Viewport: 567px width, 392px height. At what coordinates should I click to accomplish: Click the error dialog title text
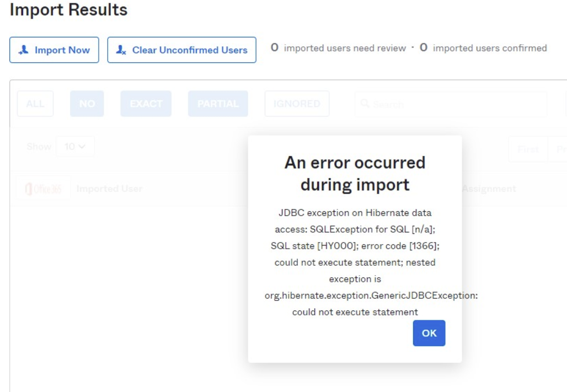(x=355, y=173)
